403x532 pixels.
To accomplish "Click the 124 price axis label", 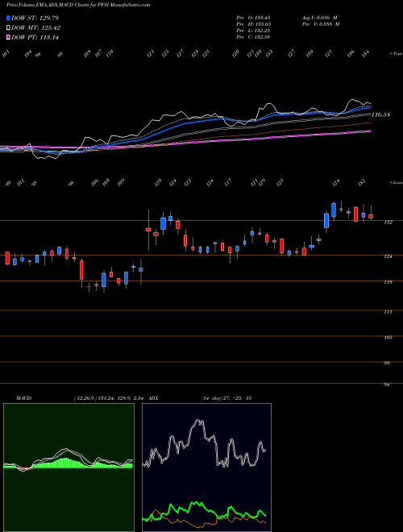I will pyautogui.click(x=388, y=257).
